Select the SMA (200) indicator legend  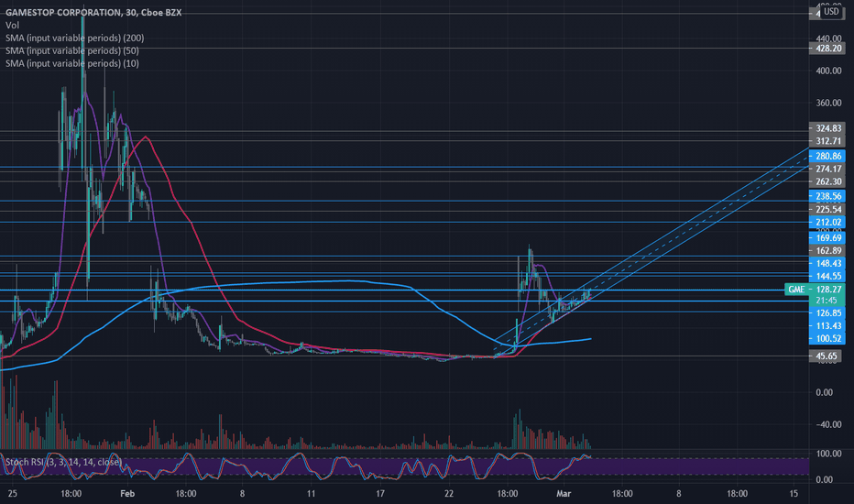(74, 38)
